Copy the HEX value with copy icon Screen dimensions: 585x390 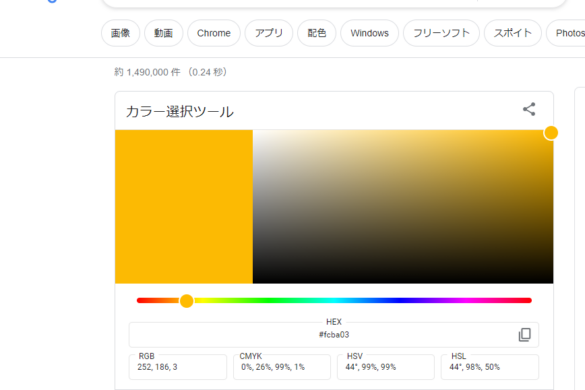click(x=525, y=335)
